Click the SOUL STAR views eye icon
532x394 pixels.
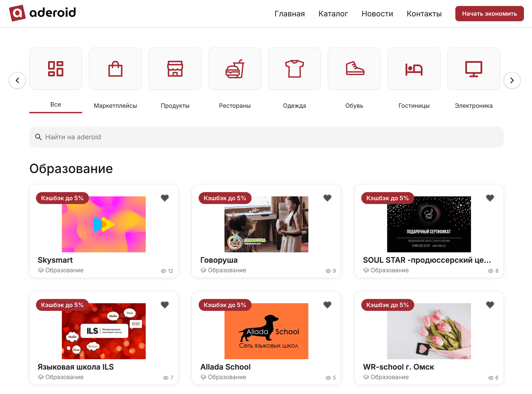pos(491,271)
